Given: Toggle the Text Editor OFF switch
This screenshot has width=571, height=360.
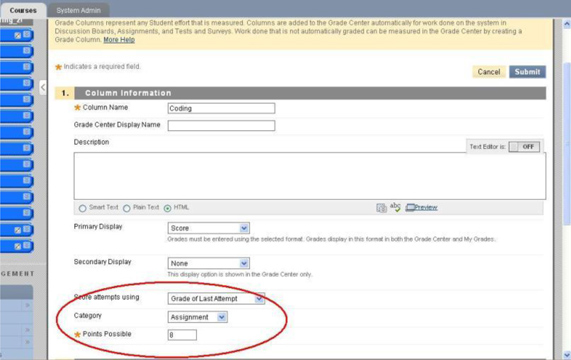Looking at the screenshot, I should pos(524,147).
